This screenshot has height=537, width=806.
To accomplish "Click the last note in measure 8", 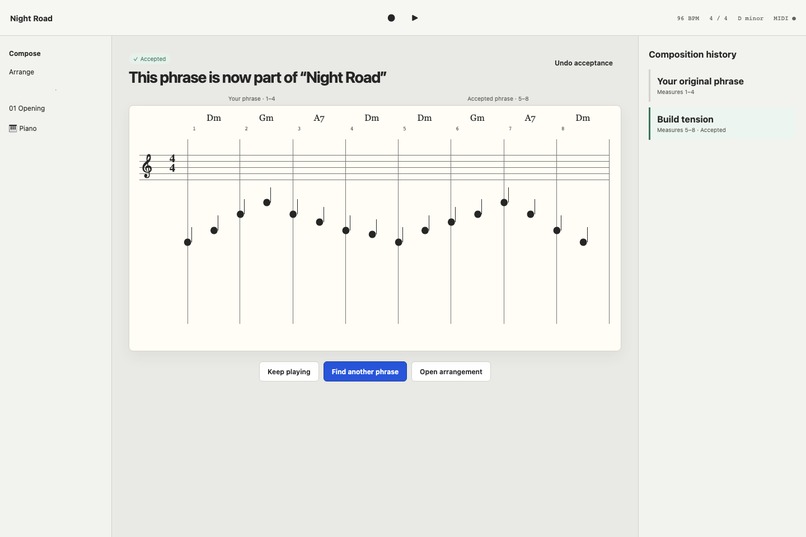I will [x=583, y=242].
